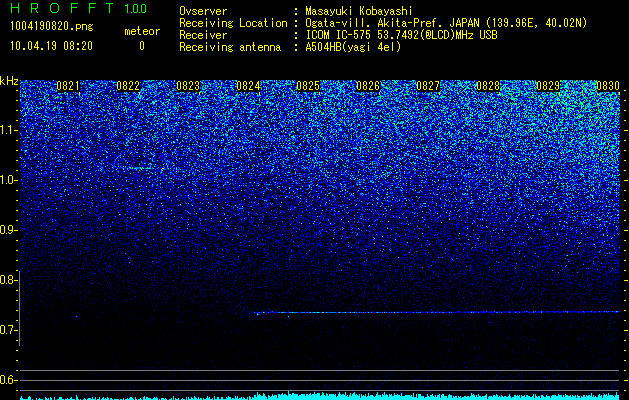
Task: Click the 0825 time marker
Action: tap(308, 86)
